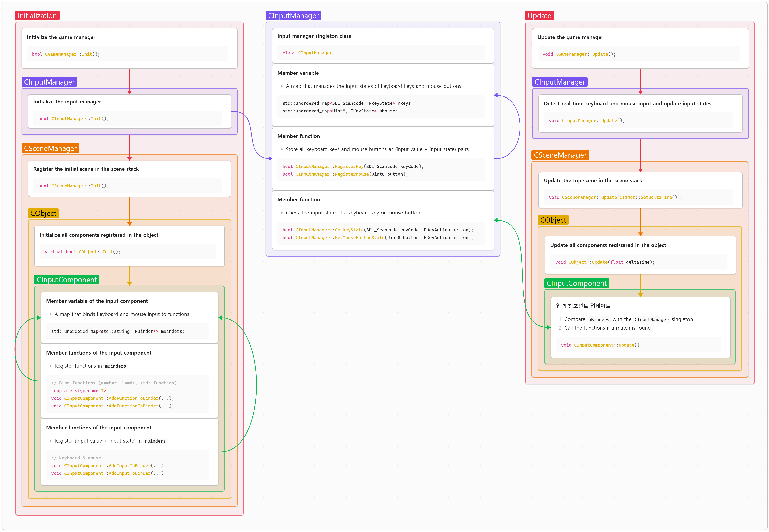Viewport: 769px width, 532px height.
Task: Click the green CInputComponent label under Initialization
Action: tap(67, 280)
